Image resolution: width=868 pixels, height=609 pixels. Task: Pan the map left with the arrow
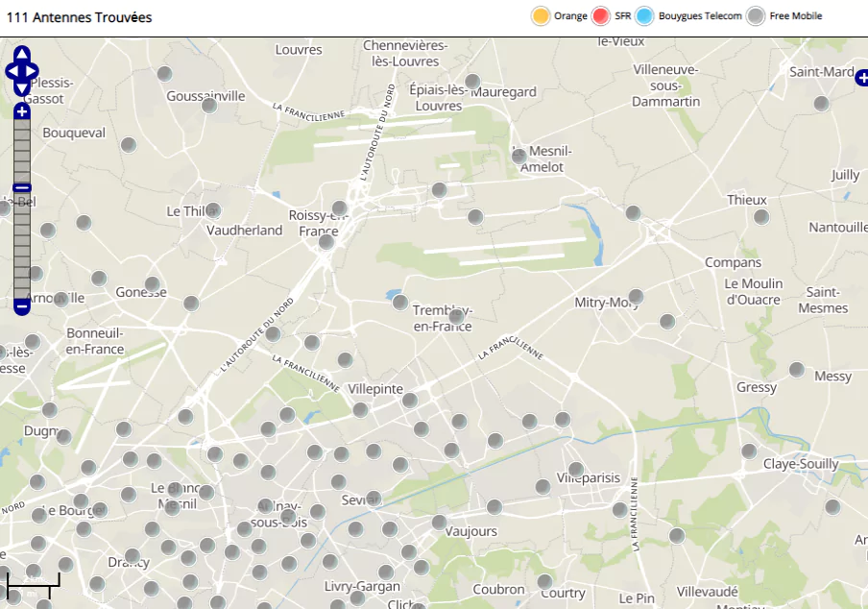point(12,71)
